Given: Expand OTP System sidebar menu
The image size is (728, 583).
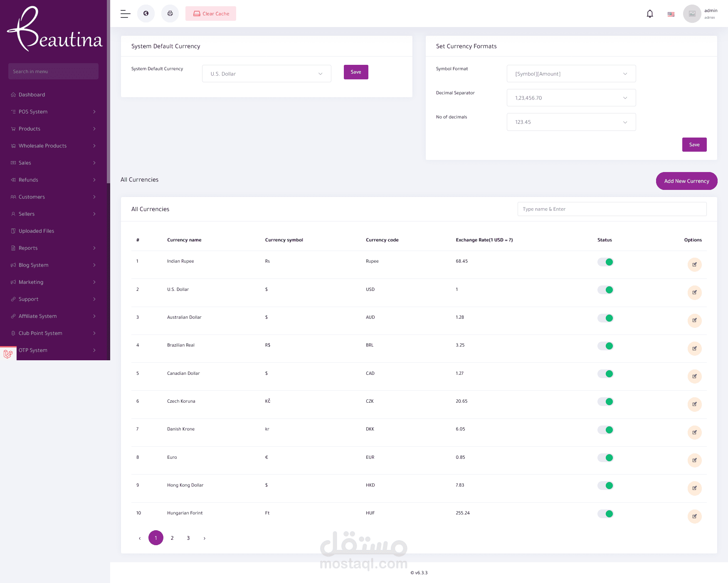Looking at the screenshot, I should point(53,350).
